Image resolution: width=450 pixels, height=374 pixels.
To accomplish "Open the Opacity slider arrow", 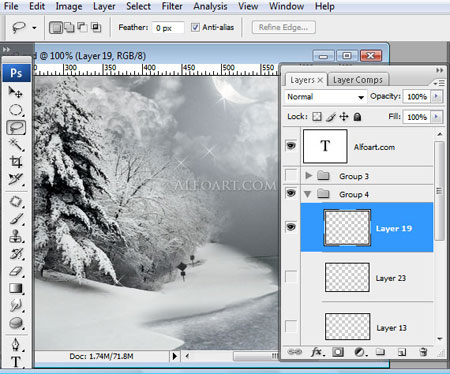I will [436, 97].
